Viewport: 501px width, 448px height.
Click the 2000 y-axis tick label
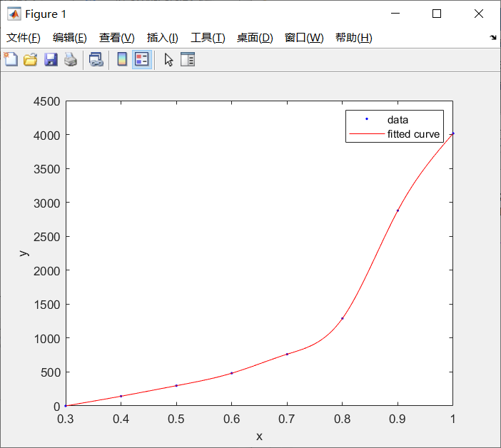click(46, 271)
